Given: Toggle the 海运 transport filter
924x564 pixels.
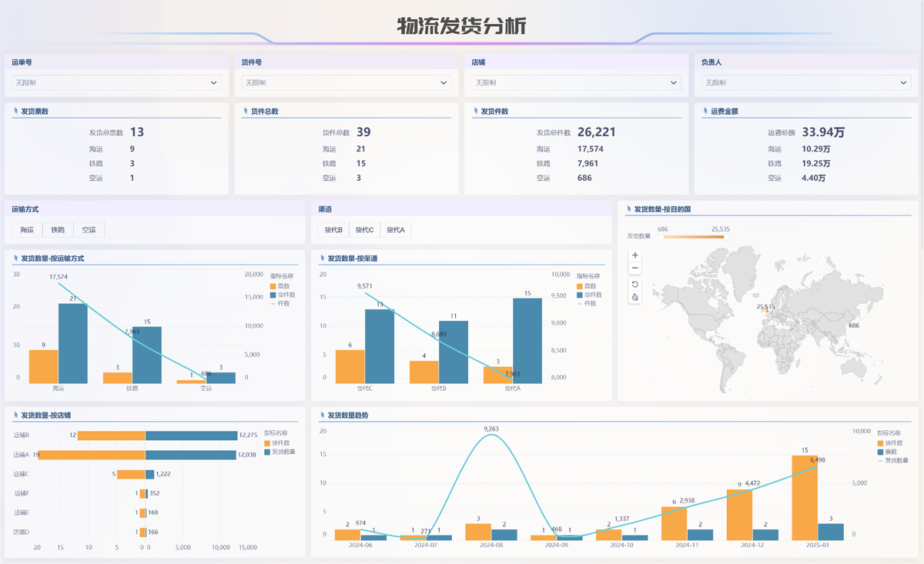Looking at the screenshot, I should 27,229.
